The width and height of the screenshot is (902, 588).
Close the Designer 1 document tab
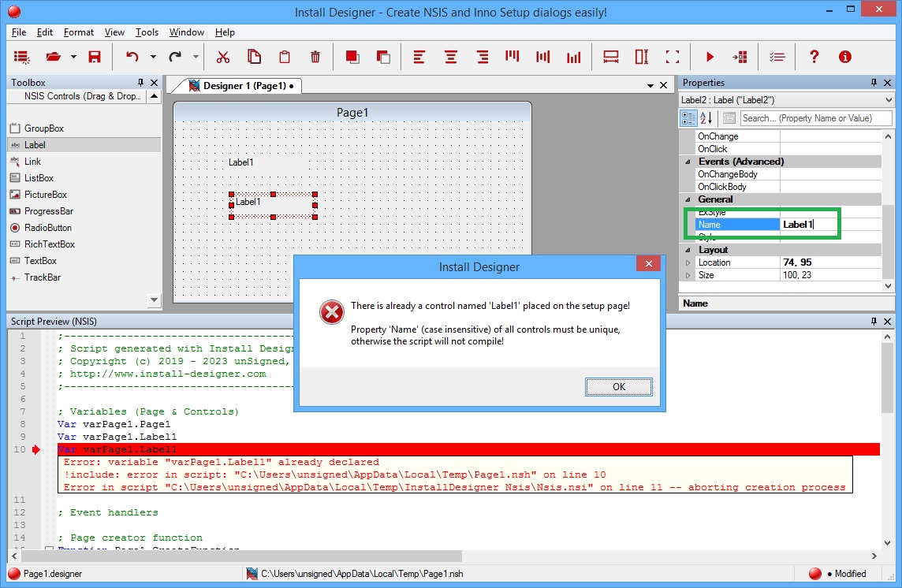(x=663, y=85)
